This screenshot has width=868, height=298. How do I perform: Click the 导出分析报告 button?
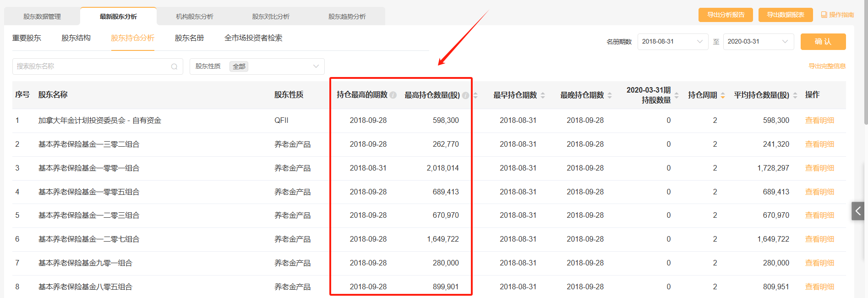pos(726,15)
